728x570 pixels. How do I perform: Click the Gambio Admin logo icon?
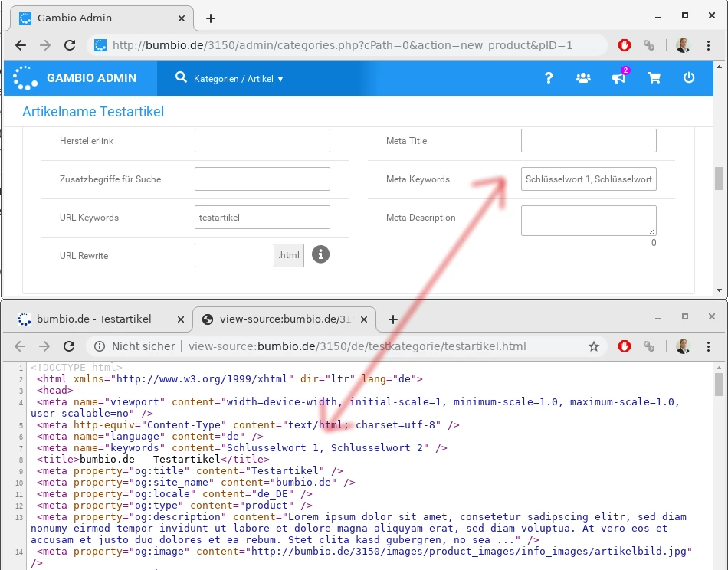pos(25,78)
